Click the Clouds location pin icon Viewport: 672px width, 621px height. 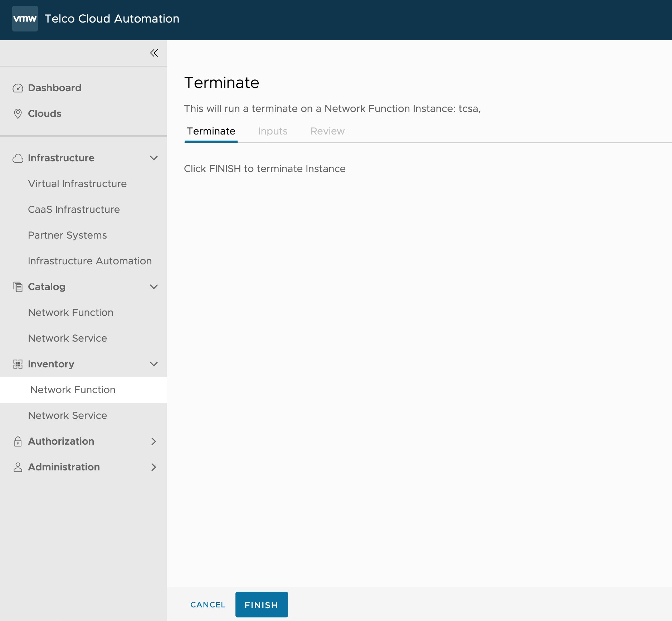pyautogui.click(x=18, y=114)
